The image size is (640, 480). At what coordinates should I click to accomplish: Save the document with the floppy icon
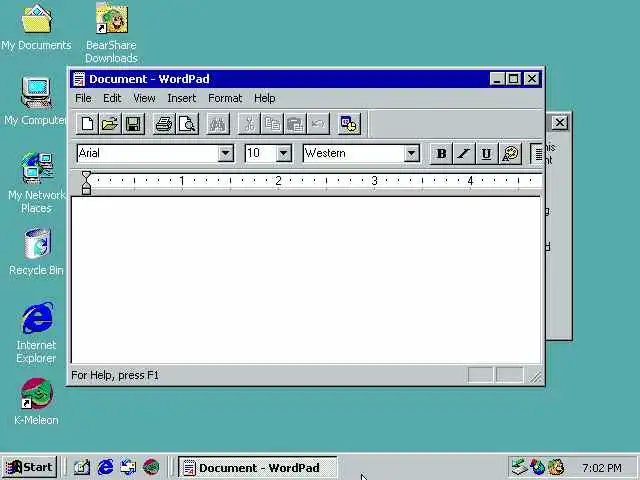[x=133, y=124]
